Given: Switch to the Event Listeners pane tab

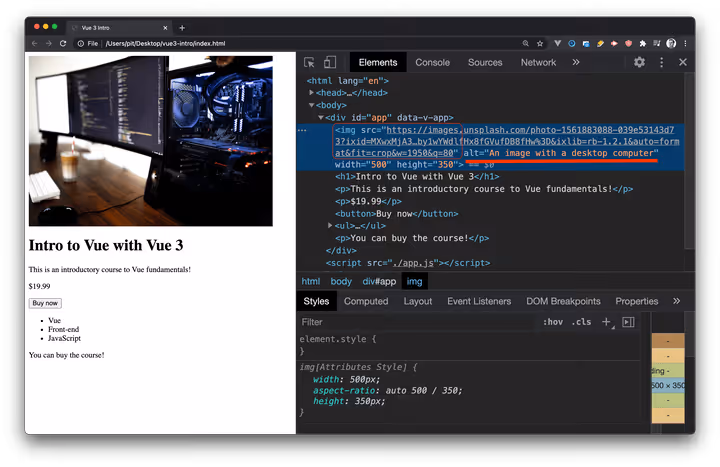Looking at the screenshot, I should (479, 301).
